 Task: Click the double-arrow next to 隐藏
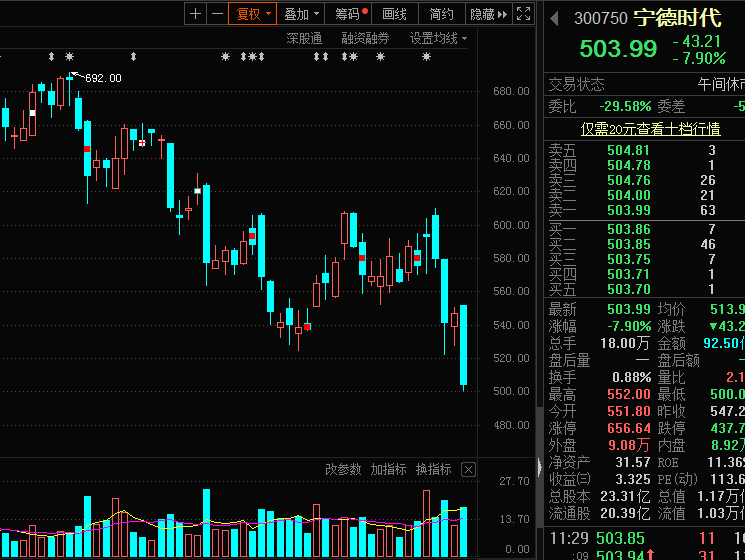503,14
